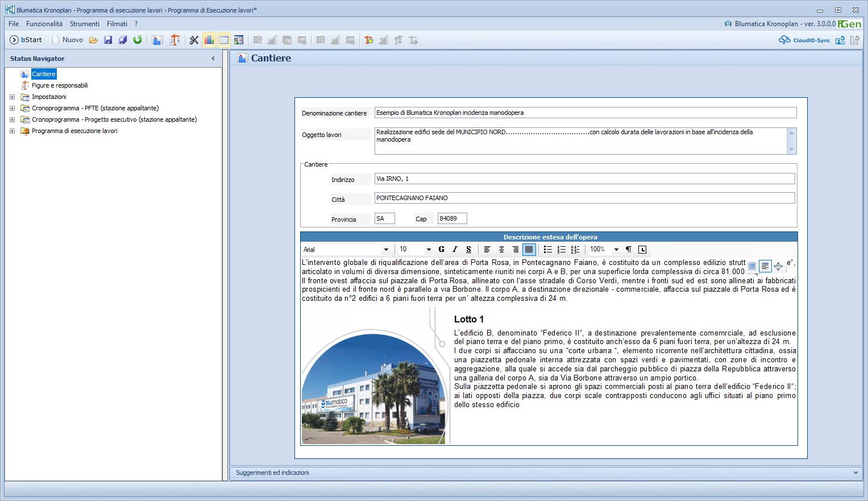The height and width of the screenshot is (501, 868).
Task: Click the Nuovo button
Action: 67,40
